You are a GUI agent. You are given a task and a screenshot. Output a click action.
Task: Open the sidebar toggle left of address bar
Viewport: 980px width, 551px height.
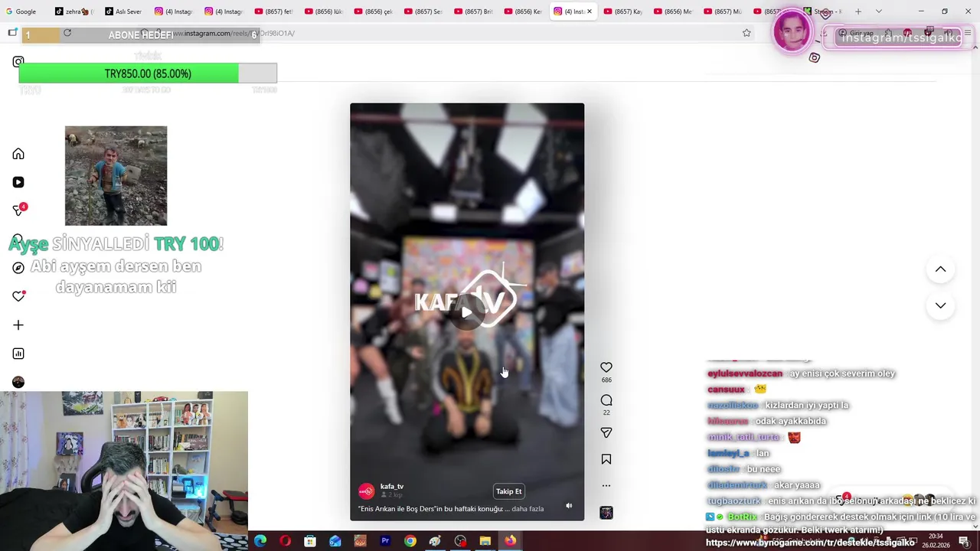click(x=12, y=33)
